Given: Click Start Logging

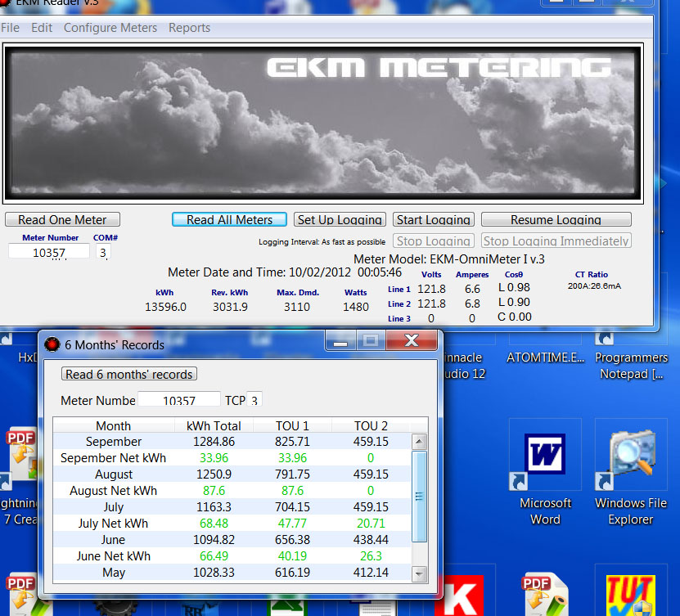Looking at the screenshot, I should [x=433, y=219].
